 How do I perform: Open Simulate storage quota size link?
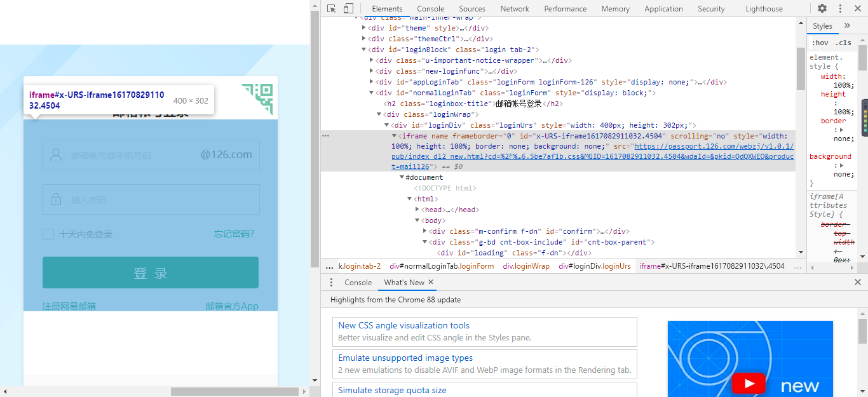coord(392,391)
